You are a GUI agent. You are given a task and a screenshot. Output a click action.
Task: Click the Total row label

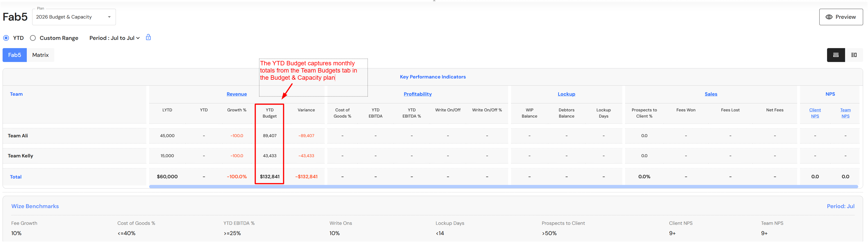[x=16, y=177]
